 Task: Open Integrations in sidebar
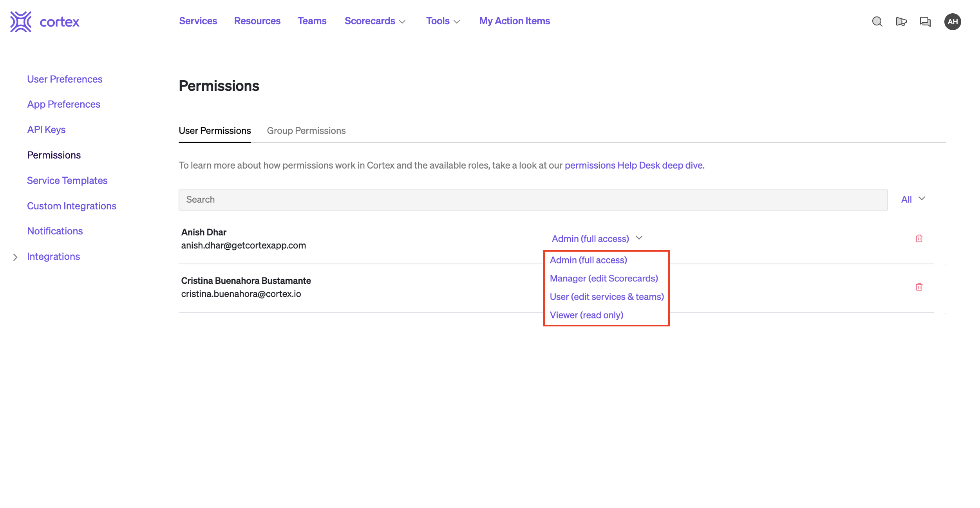(x=53, y=256)
